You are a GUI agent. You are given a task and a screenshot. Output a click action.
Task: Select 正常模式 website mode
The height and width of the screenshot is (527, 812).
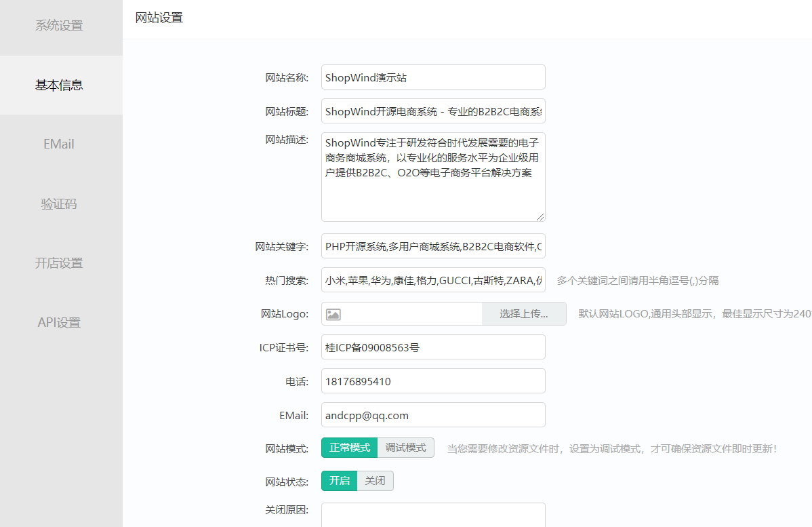point(350,448)
